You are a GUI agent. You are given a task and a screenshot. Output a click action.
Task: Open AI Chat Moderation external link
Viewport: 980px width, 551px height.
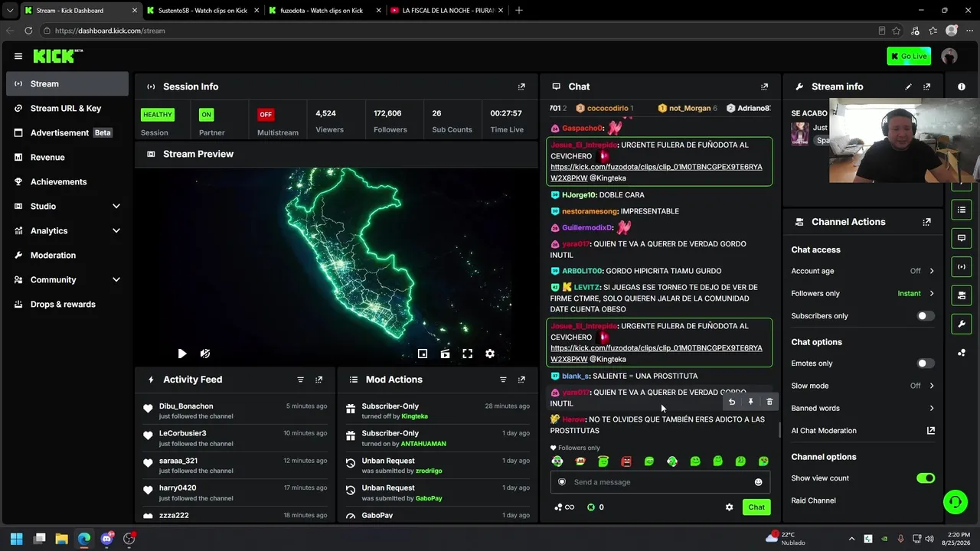click(x=931, y=431)
